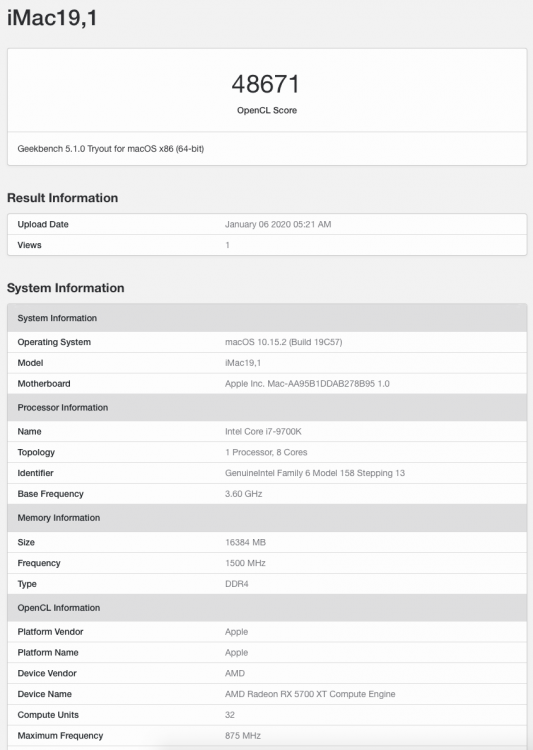Click the Views row
Viewport: 533px width, 750px height.
[x=267, y=245]
